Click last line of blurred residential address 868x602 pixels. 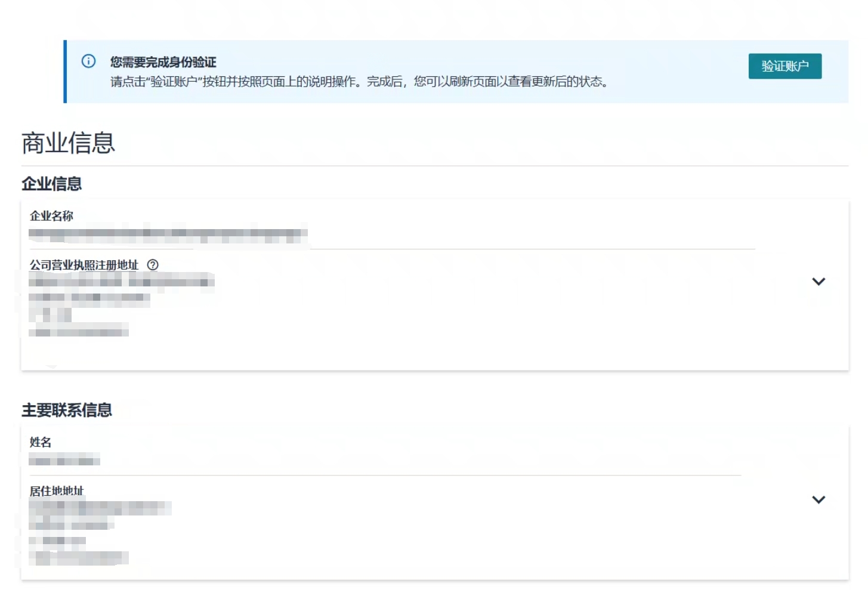tap(78, 558)
